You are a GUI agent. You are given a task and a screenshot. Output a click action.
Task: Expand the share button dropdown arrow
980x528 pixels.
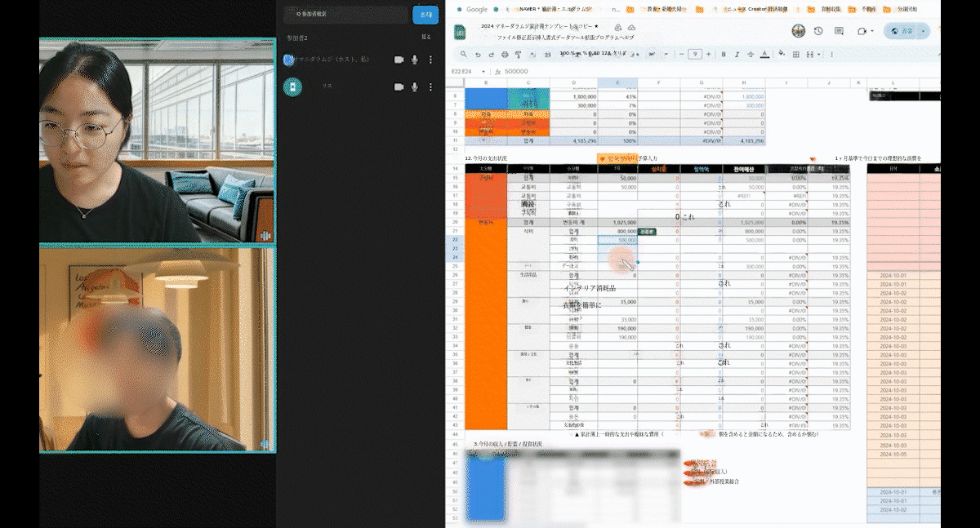tap(924, 31)
